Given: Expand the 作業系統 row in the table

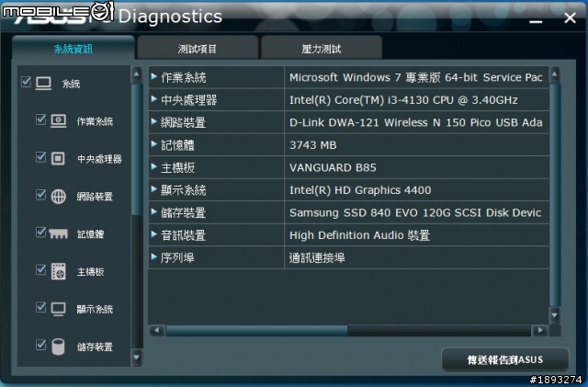Looking at the screenshot, I should (x=153, y=76).
